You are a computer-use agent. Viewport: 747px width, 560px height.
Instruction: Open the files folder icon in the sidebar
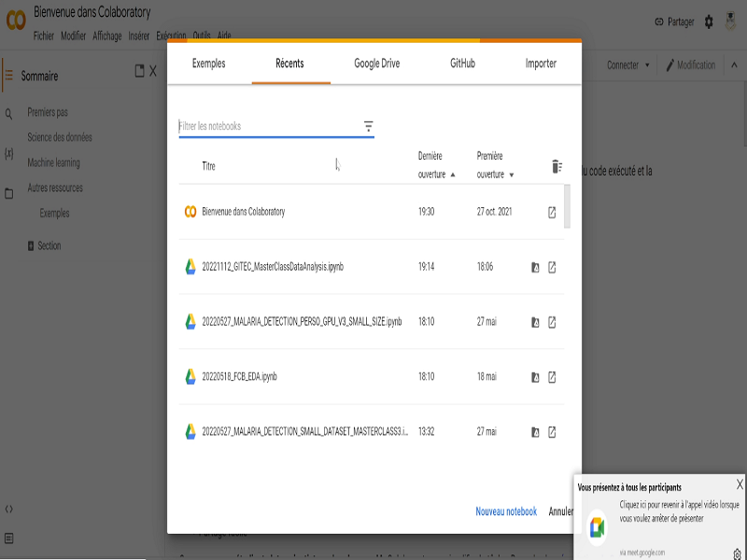pyautogui.click(x=9, y=194)
